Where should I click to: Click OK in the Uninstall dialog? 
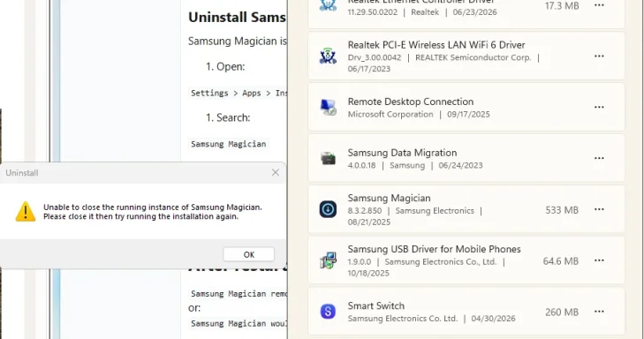(248, 254)
